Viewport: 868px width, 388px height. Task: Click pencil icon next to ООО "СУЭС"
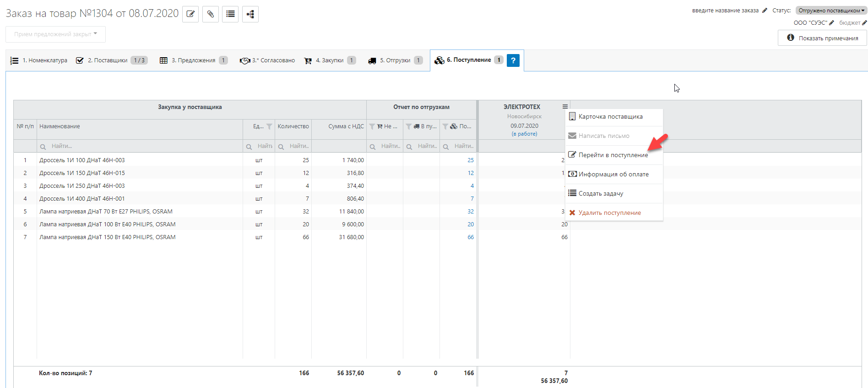click(831, 23)
